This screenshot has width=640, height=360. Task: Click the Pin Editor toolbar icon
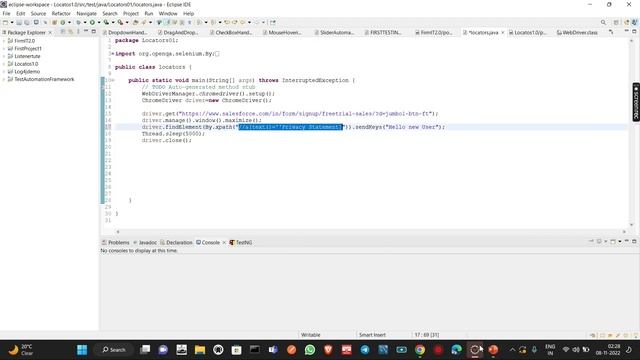pos(273,22)
